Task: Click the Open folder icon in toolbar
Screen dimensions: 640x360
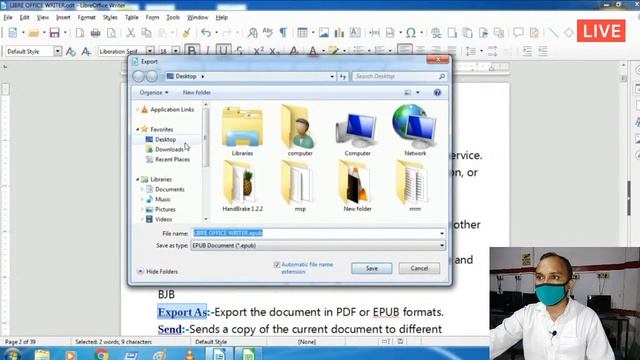Action: tap(34, 33)
